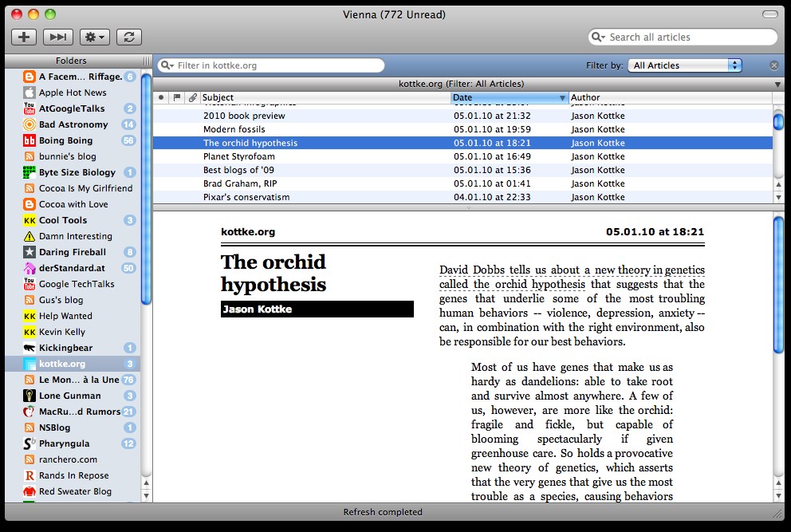Click kottke.org unread count badge 3
Image resolution: width=791 pixels, height=532 pixels.
[130, 364]
